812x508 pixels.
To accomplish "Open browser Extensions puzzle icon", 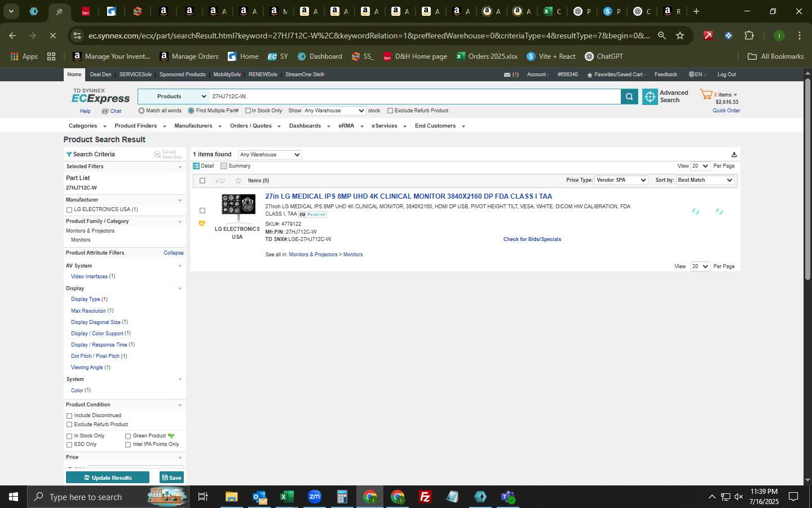I will tap(749, 36).
